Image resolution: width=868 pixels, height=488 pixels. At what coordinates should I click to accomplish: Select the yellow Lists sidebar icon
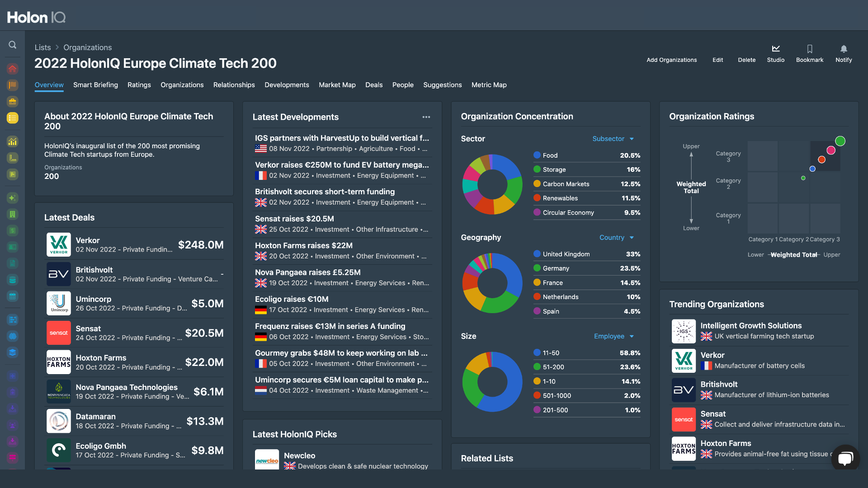click(x=12, y=118)
